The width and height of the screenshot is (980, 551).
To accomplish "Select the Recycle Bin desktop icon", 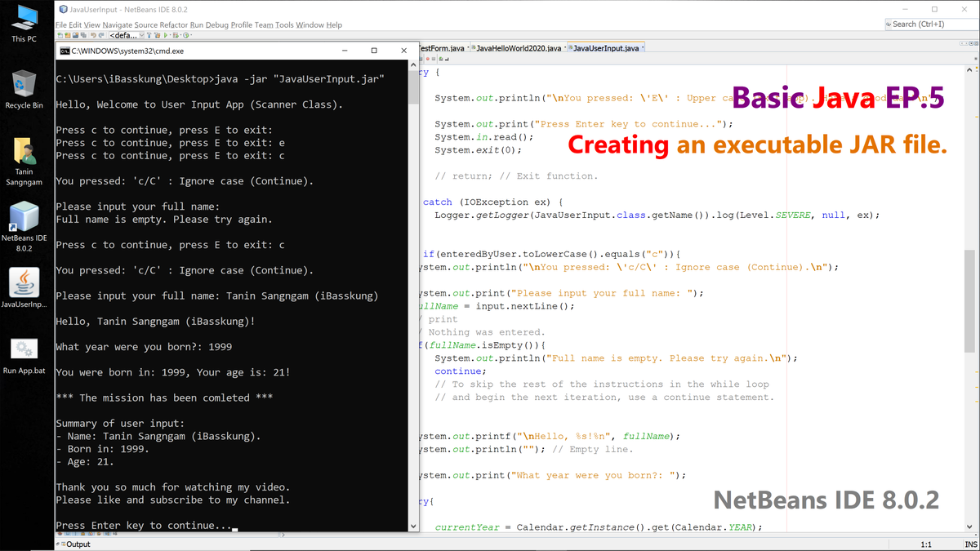I will pyautogui.click(x=24, y=89).
